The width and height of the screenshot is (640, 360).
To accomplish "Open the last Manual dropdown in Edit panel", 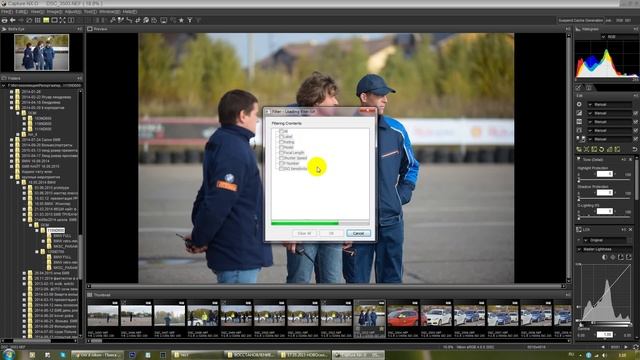I will point(609,139).
